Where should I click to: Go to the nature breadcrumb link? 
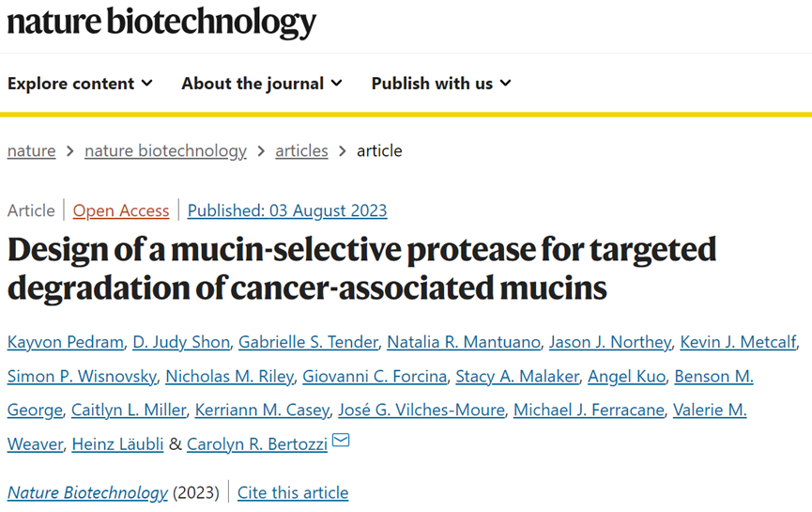click(32, 151)
